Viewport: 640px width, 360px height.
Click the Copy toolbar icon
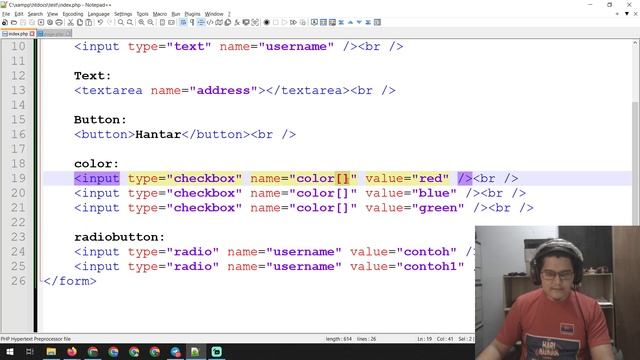click(80, 22)
